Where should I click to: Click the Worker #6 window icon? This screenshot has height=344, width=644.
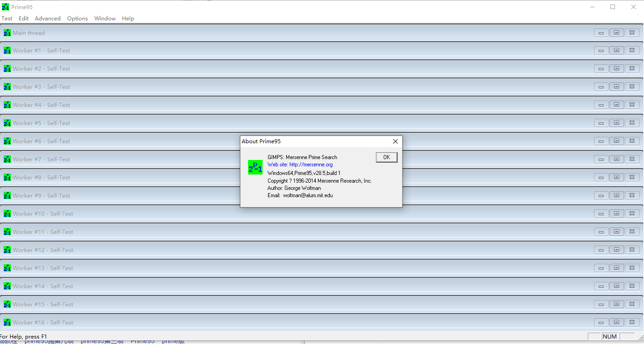coord(7,141)
